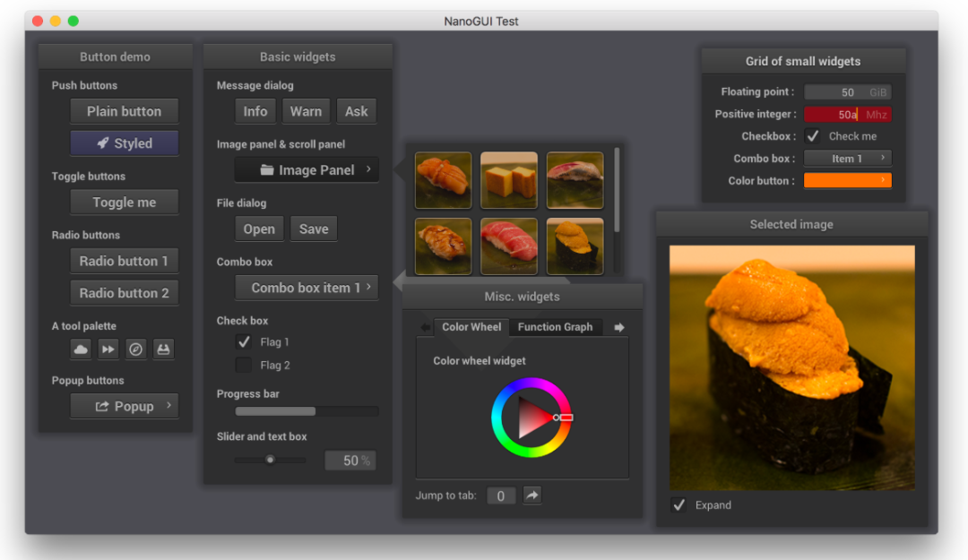Image resolution: width=968 pixels, height=560 pixels.
Task: Click the Toggle me button
Action: click(x=124, y=202)
